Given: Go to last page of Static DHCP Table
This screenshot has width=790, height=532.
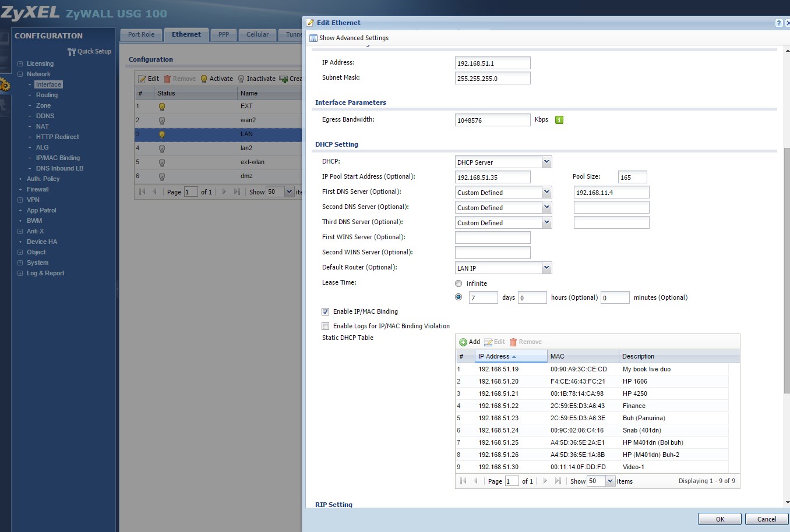Looking at the screenshot, I should tap(558, 481).
